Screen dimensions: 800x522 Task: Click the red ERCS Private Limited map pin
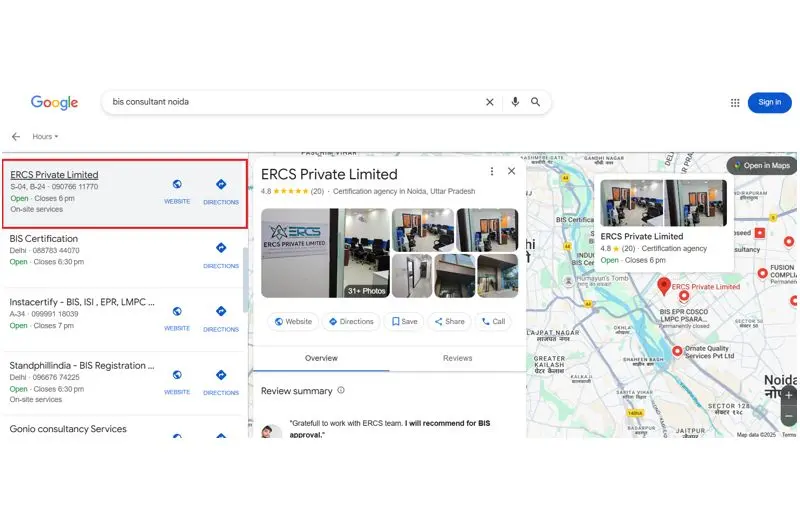664,286
